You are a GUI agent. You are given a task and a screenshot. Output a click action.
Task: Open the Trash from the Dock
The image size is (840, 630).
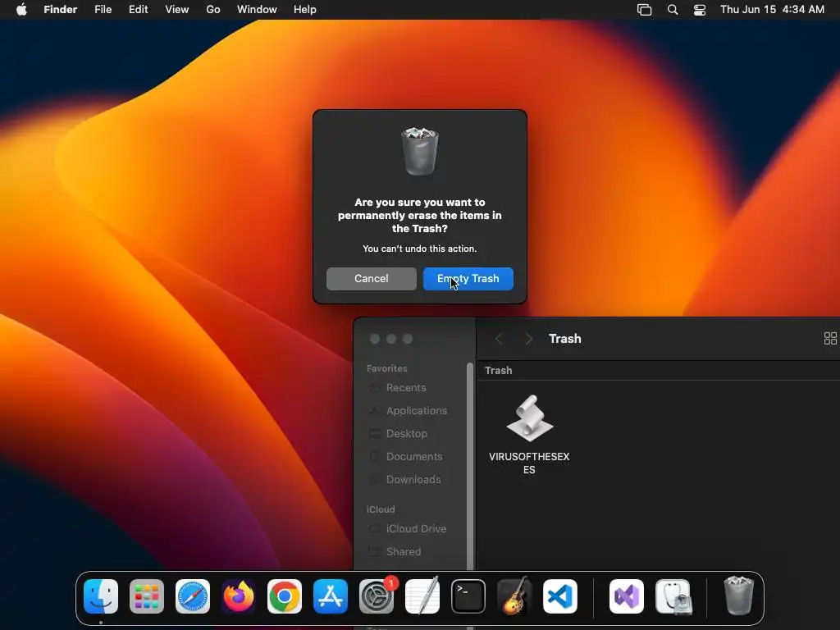(739, 596)
